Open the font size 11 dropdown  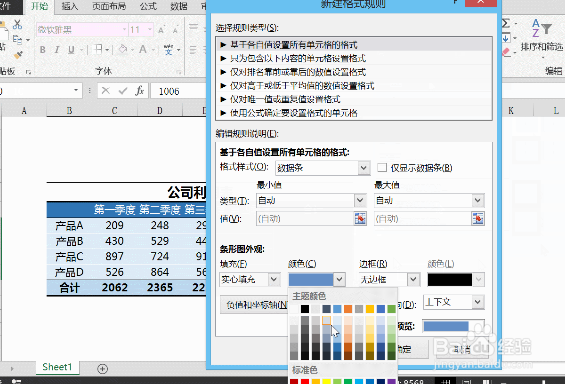(150, 29)
